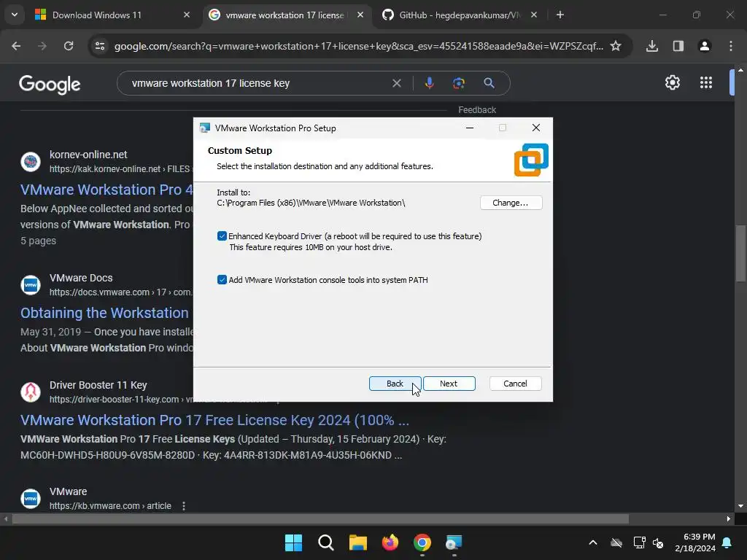The image size is (747, 560).
Task: Click the horizontal scrollbar thumb
Action: [x=320, y=518]
